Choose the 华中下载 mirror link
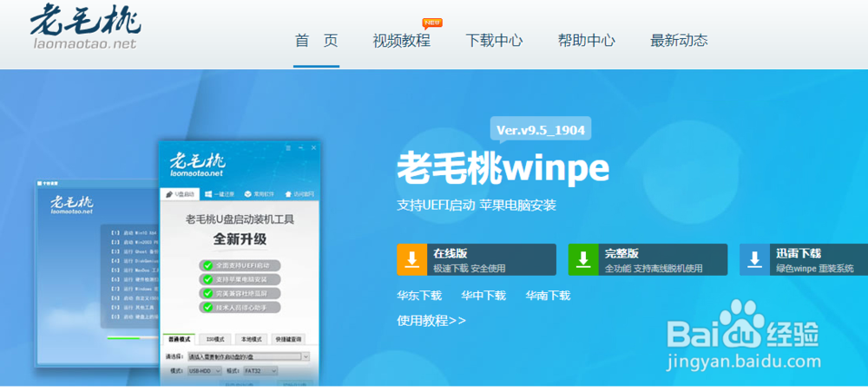 483,296
